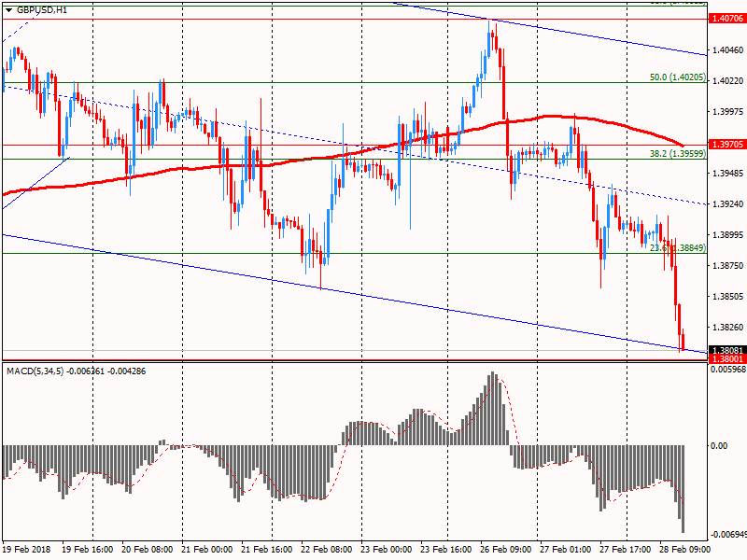Select the 23.6 (1.38849) Fibonacci label

click(678, 247)
